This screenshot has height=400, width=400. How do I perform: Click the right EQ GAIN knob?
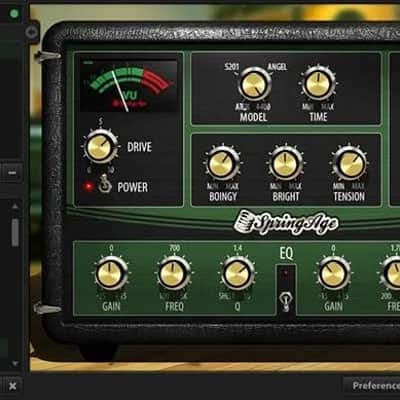point(333,274)
